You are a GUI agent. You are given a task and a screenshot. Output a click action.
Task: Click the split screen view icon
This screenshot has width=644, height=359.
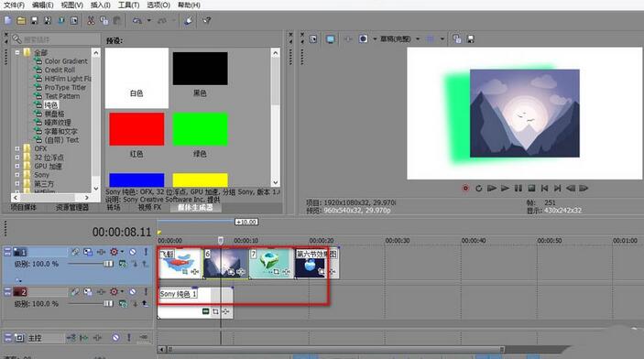(x=363, y=39)
